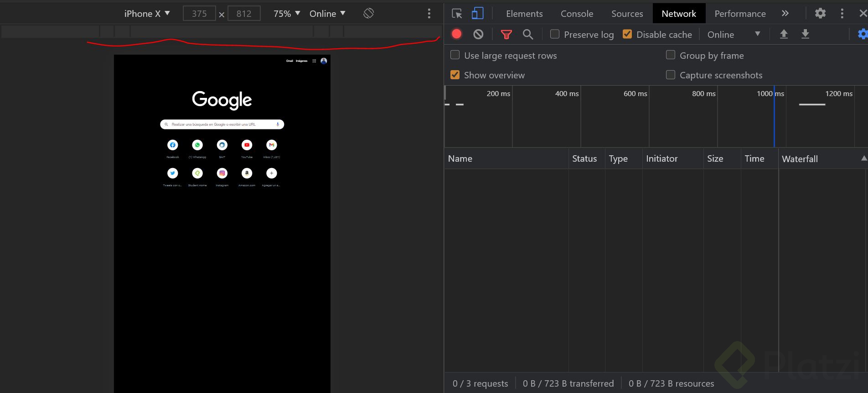Open 75% zoom dropdown

(x=287, y=14)
